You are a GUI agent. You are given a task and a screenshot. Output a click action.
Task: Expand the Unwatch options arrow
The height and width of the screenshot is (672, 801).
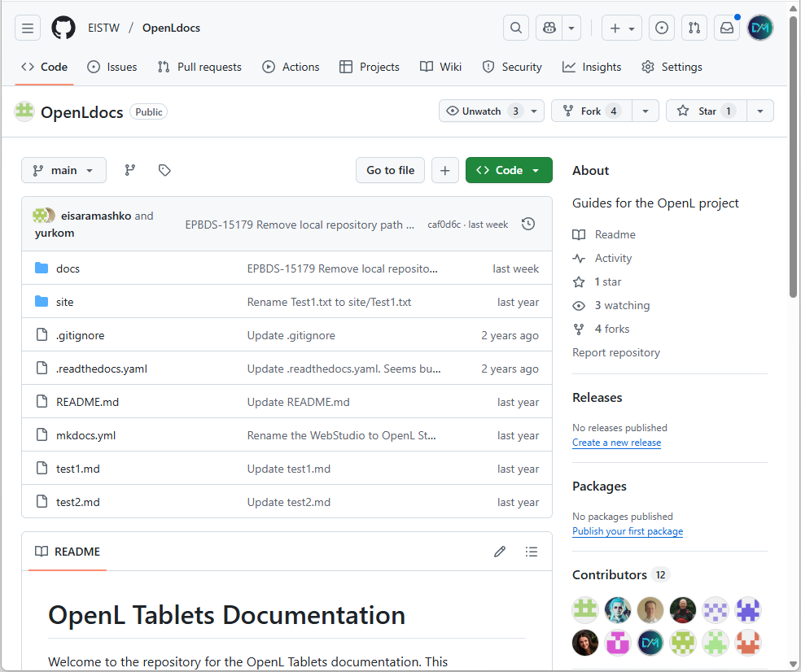click(x=534, y=111)
